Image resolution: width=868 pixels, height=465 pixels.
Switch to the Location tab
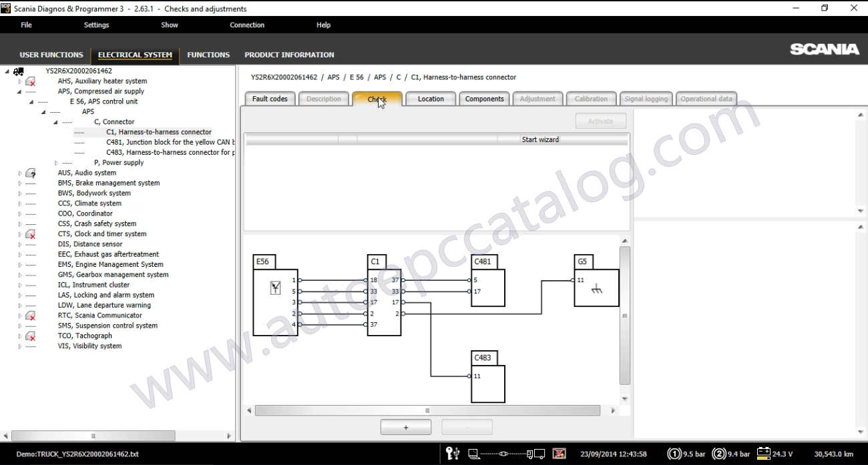[x=431, y=98]
